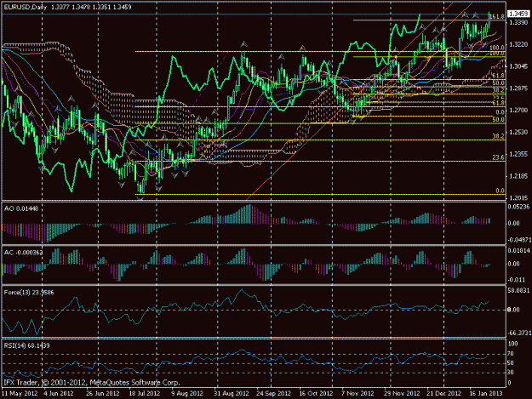Click the 70 RSI scale value
532x399 pixels.
[511, 354]
